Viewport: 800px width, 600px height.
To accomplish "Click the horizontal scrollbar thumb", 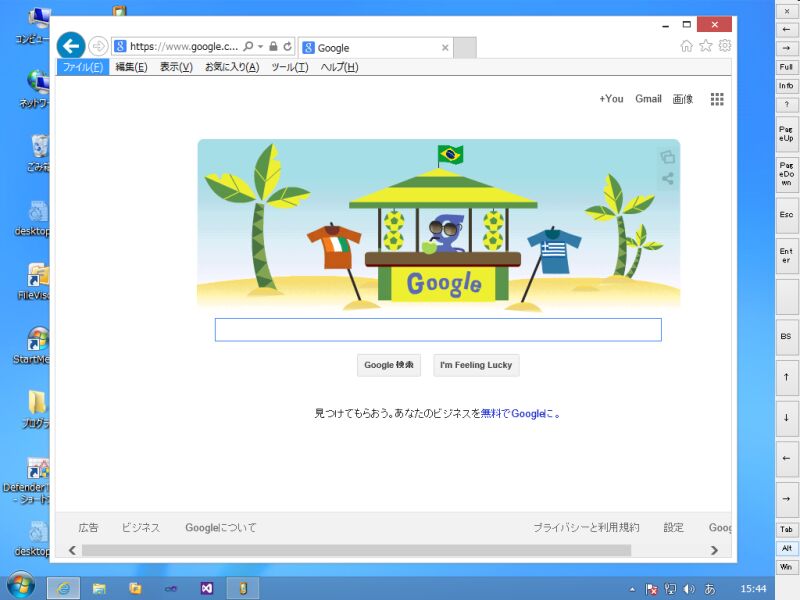I will (356, 550).
